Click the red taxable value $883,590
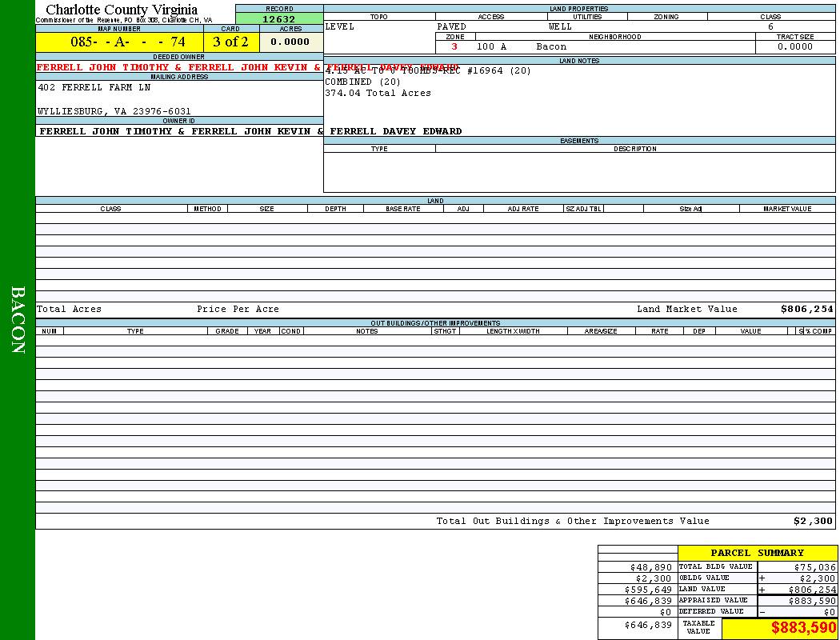Viewport: 840px width, 640px height. pyautogui.click(x=803, y=628)
